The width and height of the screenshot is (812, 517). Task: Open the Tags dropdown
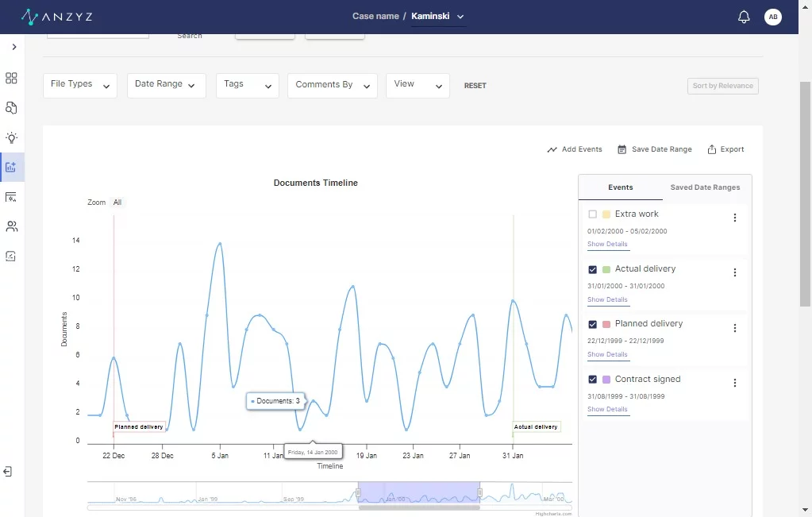click(247, 86)
